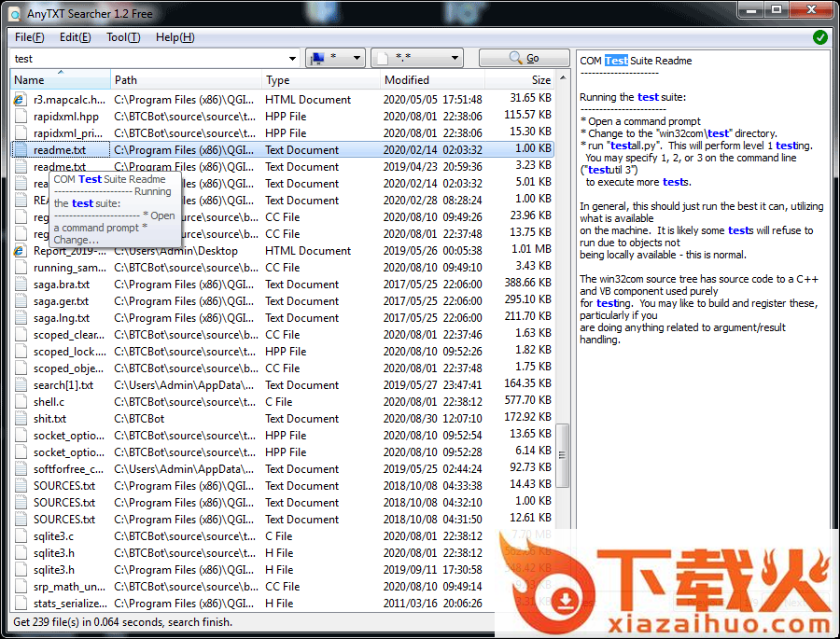The height and width of the screenshot is (639, 840).
Task: Click the stats_serialize file icon
Action: click(x=21, y=604)
